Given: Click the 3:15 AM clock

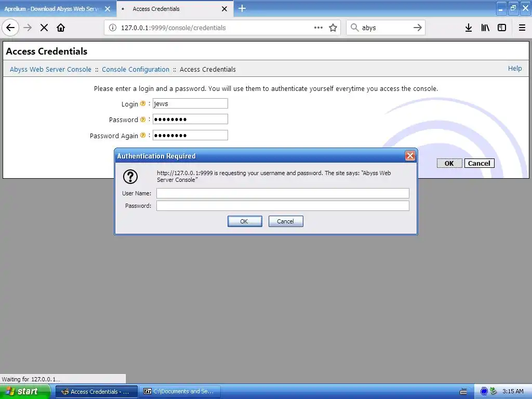Looking at the screenshot, I should [513, 391].
